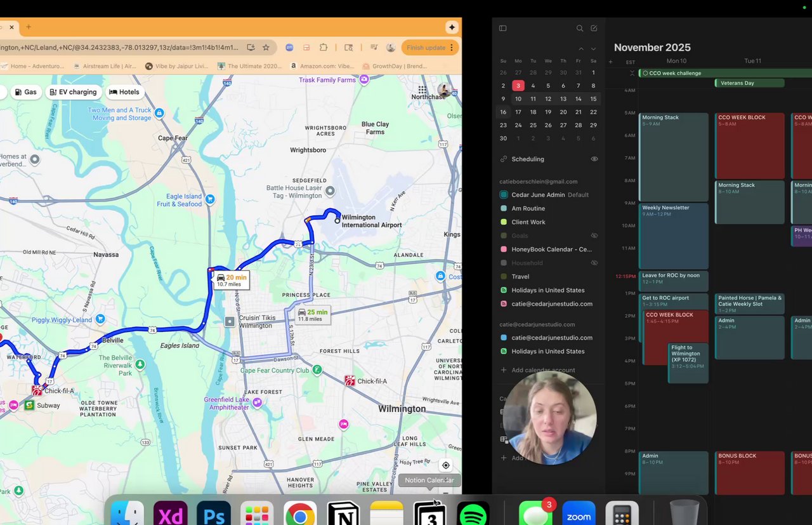Open Messages from the Dock
This screenshot has width=812, height=525.
(x=536, y=513)
